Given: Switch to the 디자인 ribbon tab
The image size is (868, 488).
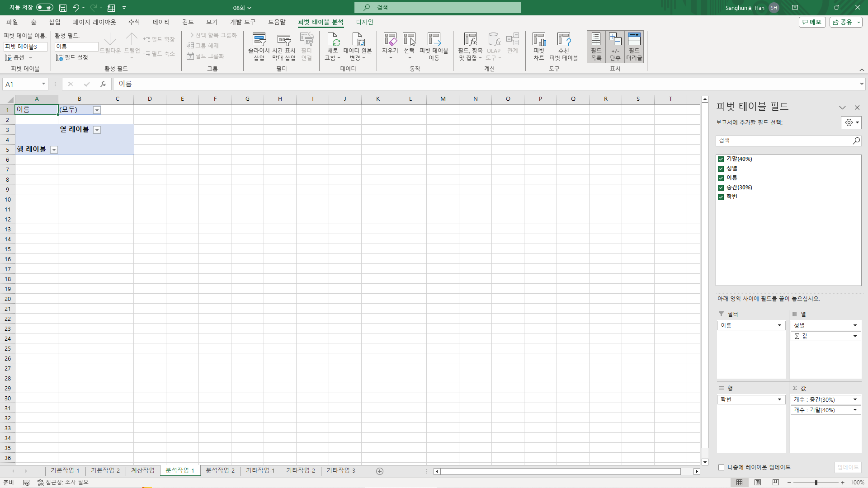Looking at the screenshot, I should pyautogui.click(x=364, y=22).
